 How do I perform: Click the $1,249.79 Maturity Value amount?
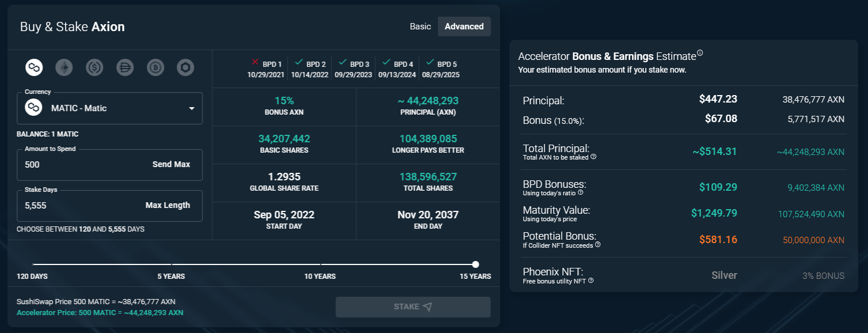(714, 213)
